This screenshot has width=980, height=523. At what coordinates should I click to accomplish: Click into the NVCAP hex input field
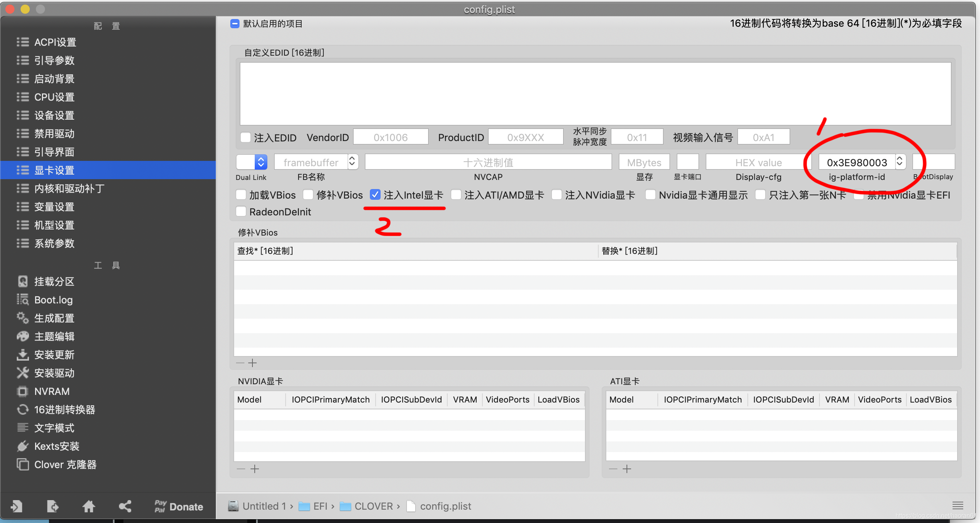coord(488,162)
